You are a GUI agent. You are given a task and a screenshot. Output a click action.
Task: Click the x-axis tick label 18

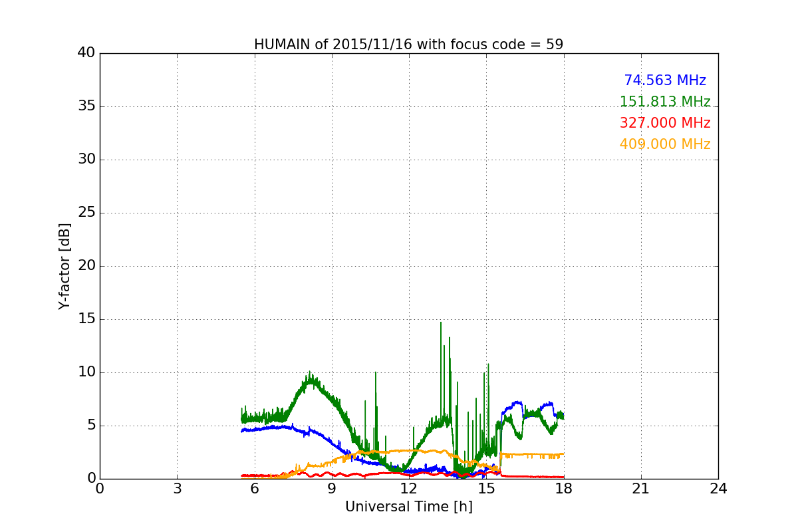564,489
